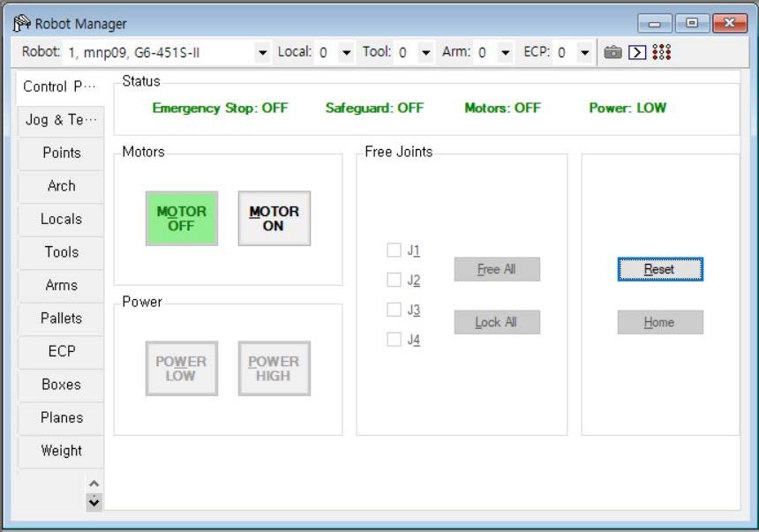Open the Local number dropdown
The width and height of the screenshot is (759, 532).
(346, 52)
